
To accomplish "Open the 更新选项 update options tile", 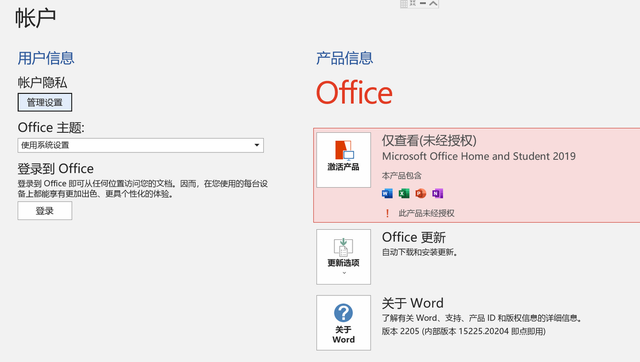I will click(343, 257).
